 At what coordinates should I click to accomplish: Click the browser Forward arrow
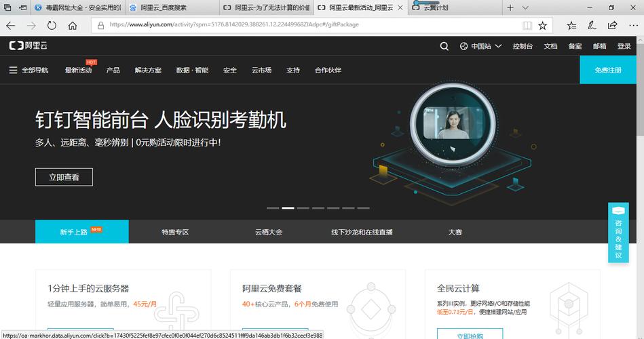click(31, 26)
